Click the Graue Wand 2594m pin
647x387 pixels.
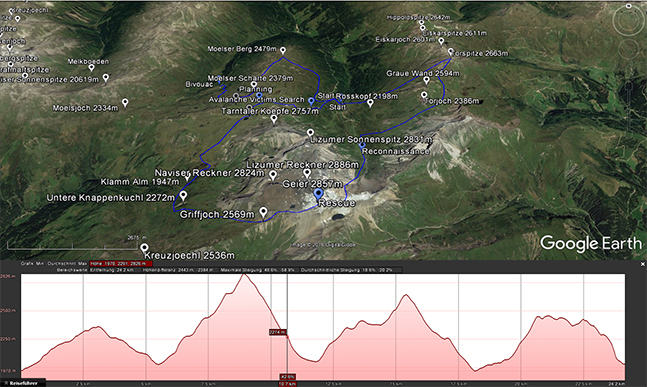click(x=427, y=80)
